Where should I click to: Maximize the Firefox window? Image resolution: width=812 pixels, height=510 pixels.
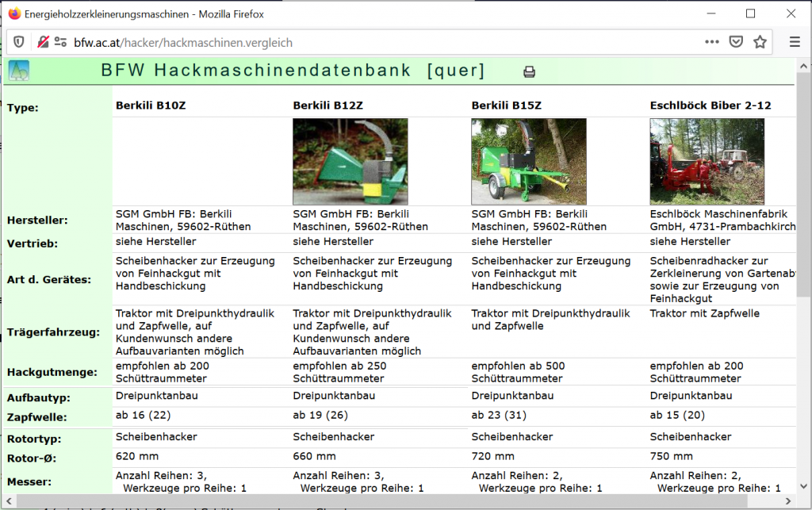pyautogui.click(x=750, y=13)
